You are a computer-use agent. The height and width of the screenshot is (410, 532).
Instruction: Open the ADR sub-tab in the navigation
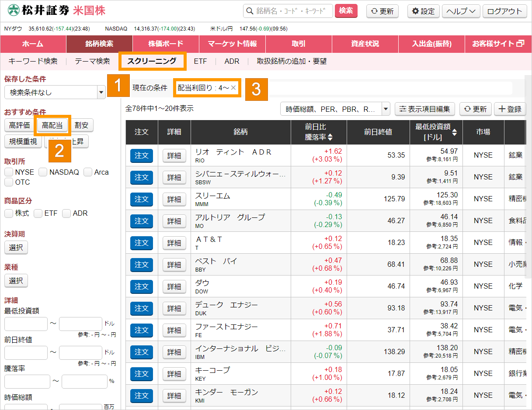pos(232,61)
